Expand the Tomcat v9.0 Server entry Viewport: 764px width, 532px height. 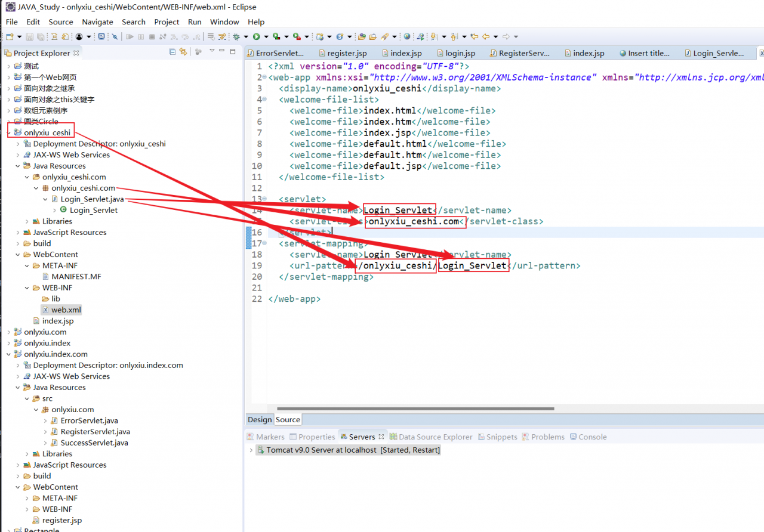point(251,450)
